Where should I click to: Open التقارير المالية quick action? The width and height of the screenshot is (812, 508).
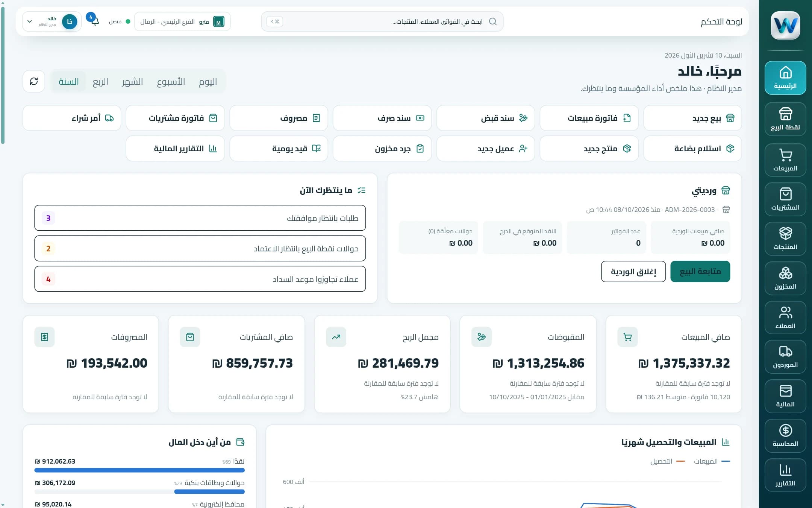[x=175, y=149]
